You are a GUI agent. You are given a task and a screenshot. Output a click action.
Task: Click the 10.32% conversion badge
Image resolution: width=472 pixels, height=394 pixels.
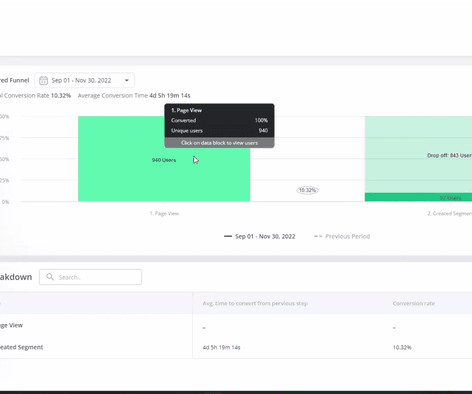coord(307,190)
